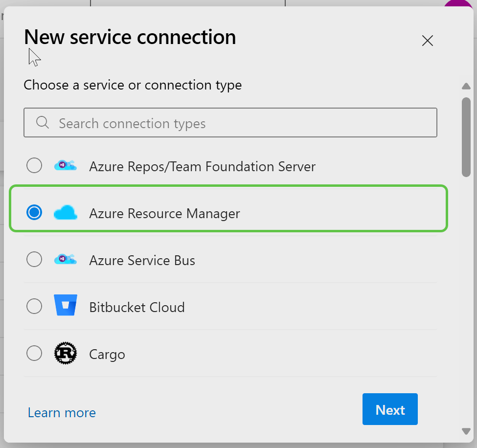The image size is (477, 448).
Task: Click the scrollbar up arrow
Action: 466,87
